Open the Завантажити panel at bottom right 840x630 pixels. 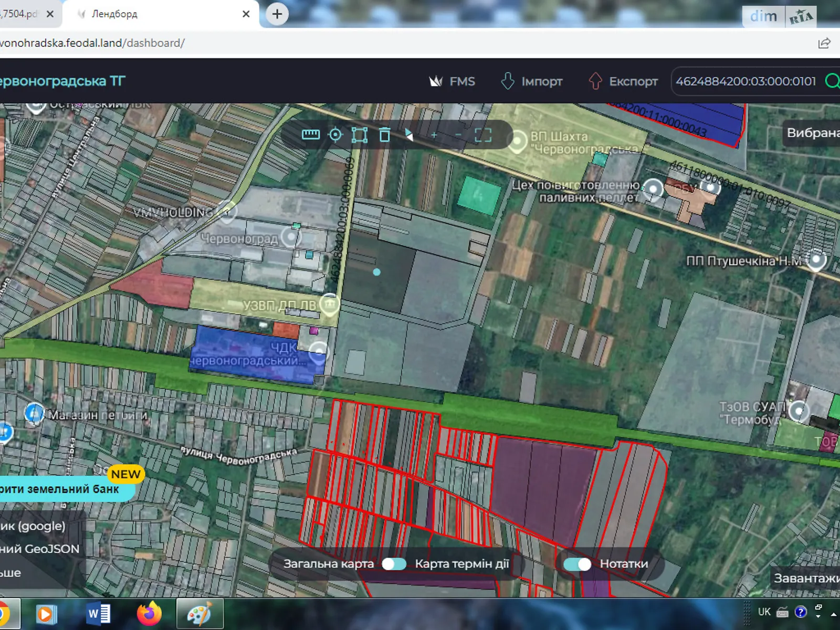806,578
